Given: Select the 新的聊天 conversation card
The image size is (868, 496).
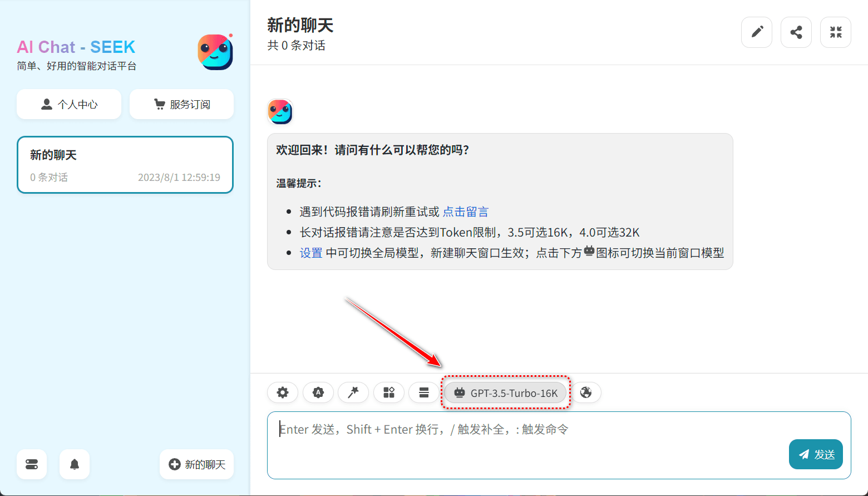Looking at the screenshot, I should tap(125, 165).
